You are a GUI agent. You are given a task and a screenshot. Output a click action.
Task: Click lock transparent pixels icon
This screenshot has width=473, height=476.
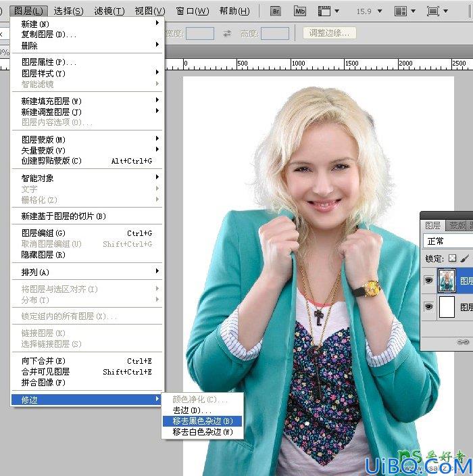pos(452,258)
